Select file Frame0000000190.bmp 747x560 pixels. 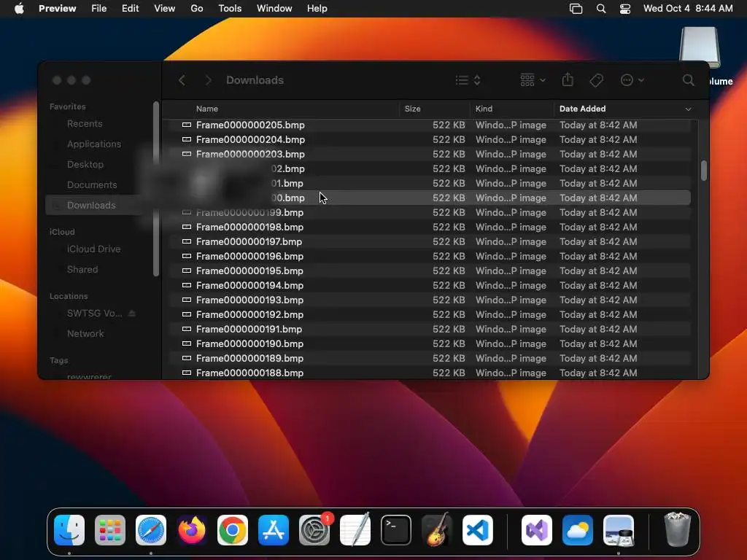(x=429, y=344)
